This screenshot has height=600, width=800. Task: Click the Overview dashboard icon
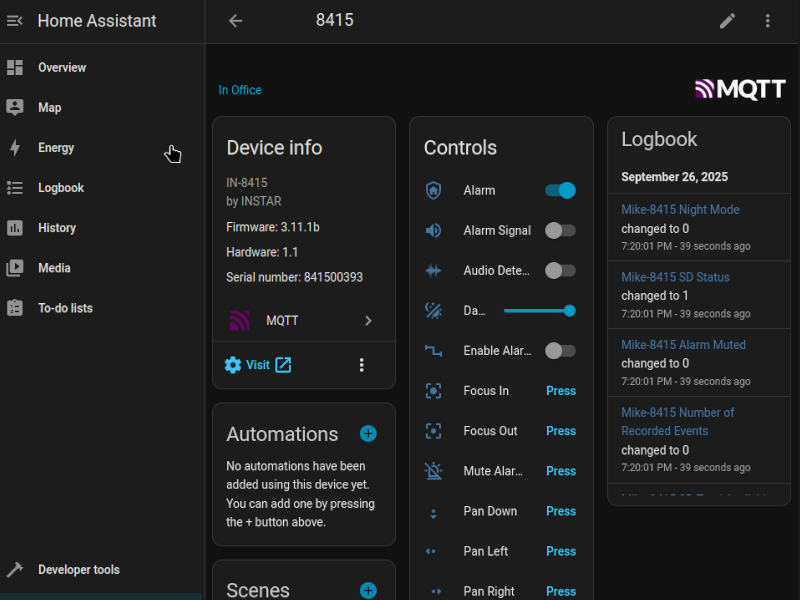[x=15, y=67]
